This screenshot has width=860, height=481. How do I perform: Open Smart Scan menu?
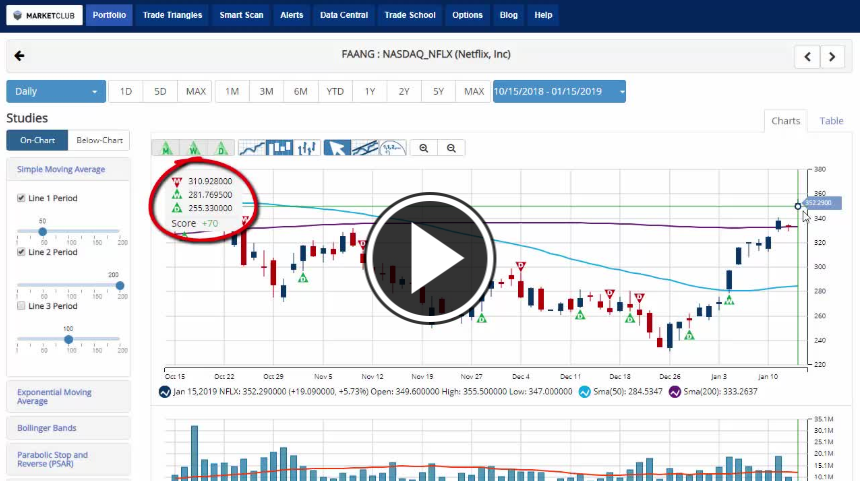[x=241, y=15]
